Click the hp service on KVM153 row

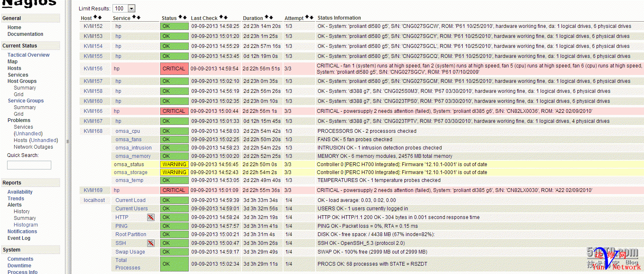click(x=118, y=36)
